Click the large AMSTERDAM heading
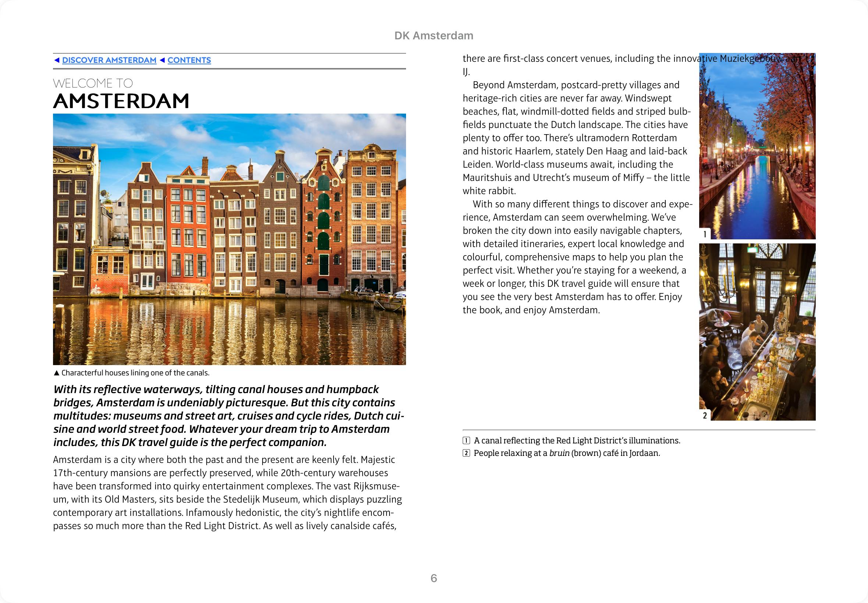868x603 pixels. coord(121,101)
